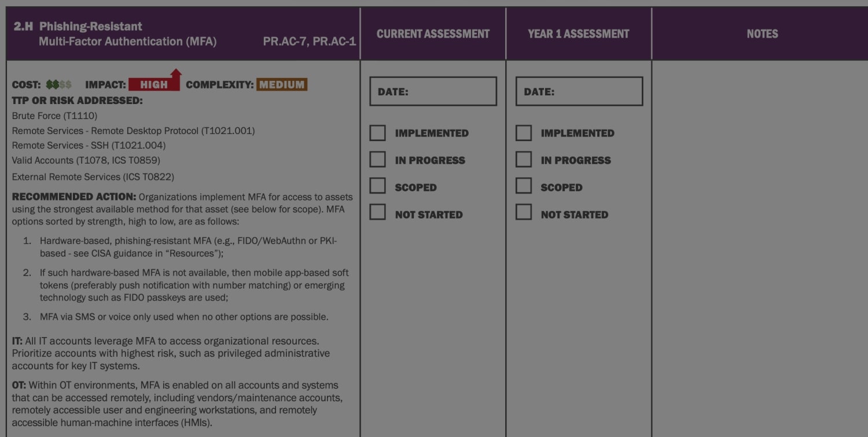The height and width of the screenshot is (437, 868).
Task: Click the green dollar-sign cost indicator
Action: [58, 85]
